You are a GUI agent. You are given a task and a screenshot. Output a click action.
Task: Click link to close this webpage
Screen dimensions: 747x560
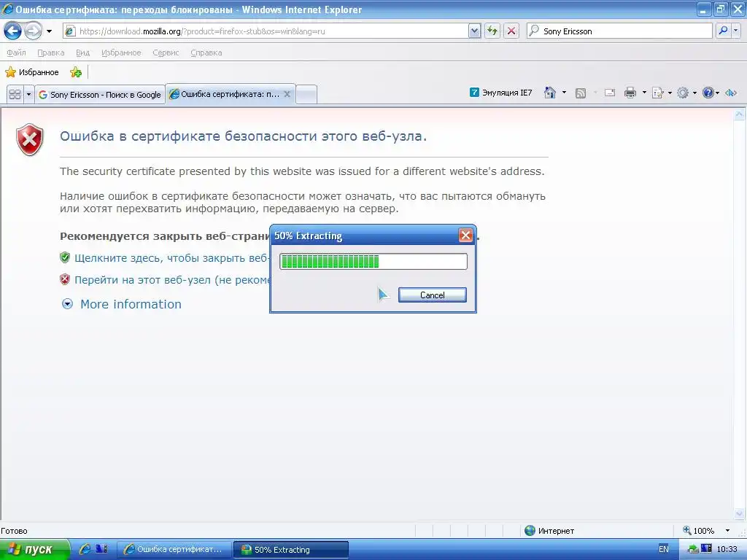tap(172, 258)
